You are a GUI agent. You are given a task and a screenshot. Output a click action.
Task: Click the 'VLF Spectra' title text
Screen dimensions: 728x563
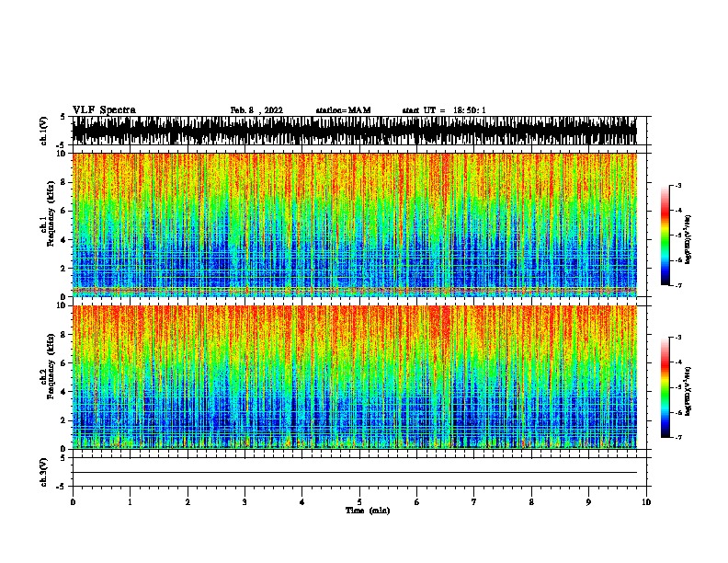(x=104, y=110)
